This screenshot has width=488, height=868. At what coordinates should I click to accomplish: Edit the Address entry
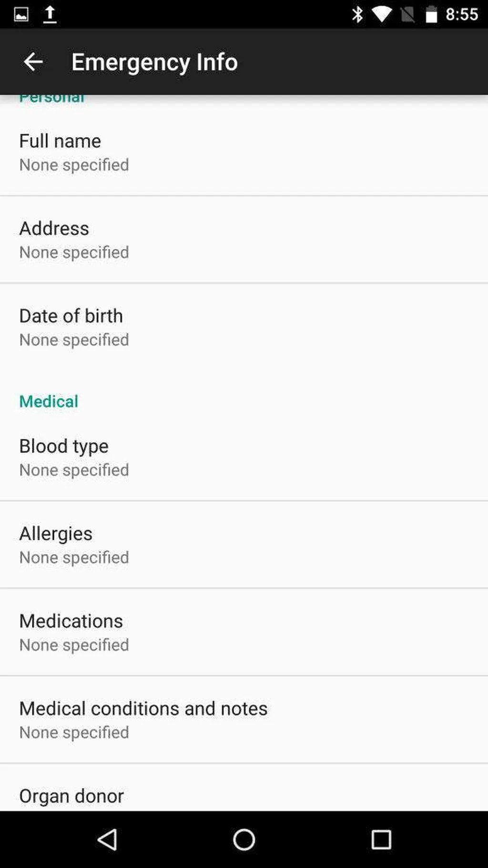[x=244, y=239]
